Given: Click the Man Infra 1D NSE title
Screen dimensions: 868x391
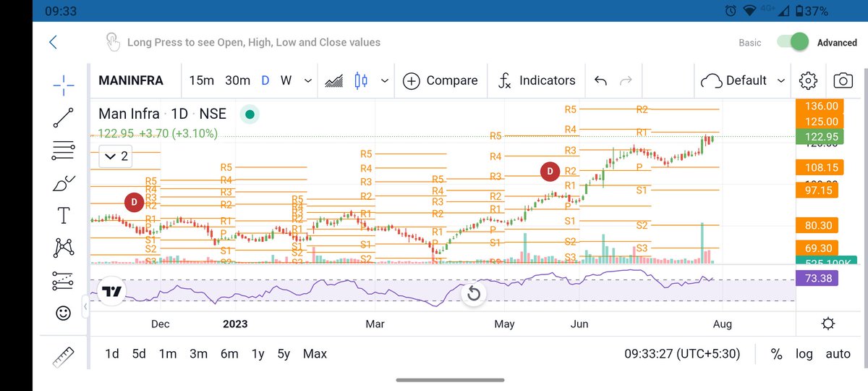Looking at the screenshot, I should pos(162,114).
